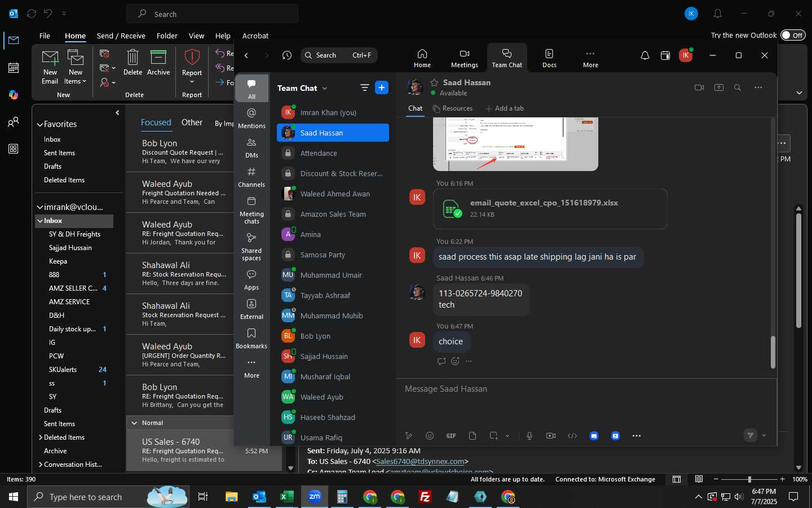Screen dimensions: 812x508
Task: Open Resources tab in Saad Hassan chat
Action: pyautogui.click(x=453, y=108)
